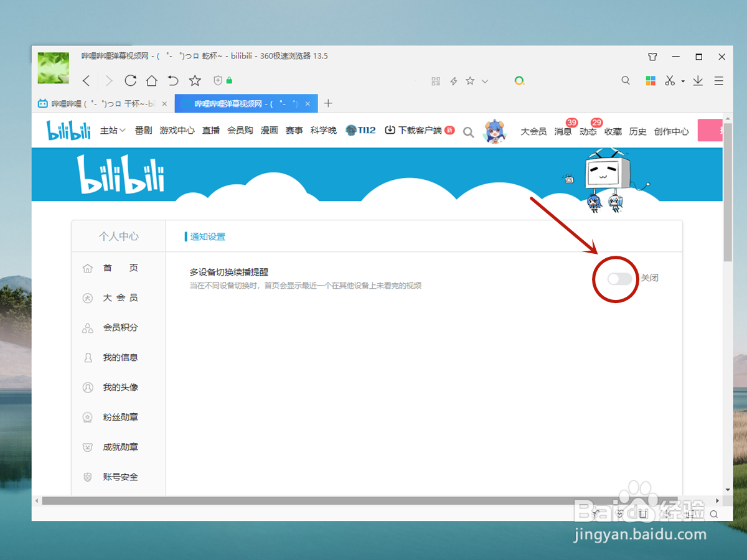
Task: Click the skin (shirt) icon in title bar
Action: 652,57
